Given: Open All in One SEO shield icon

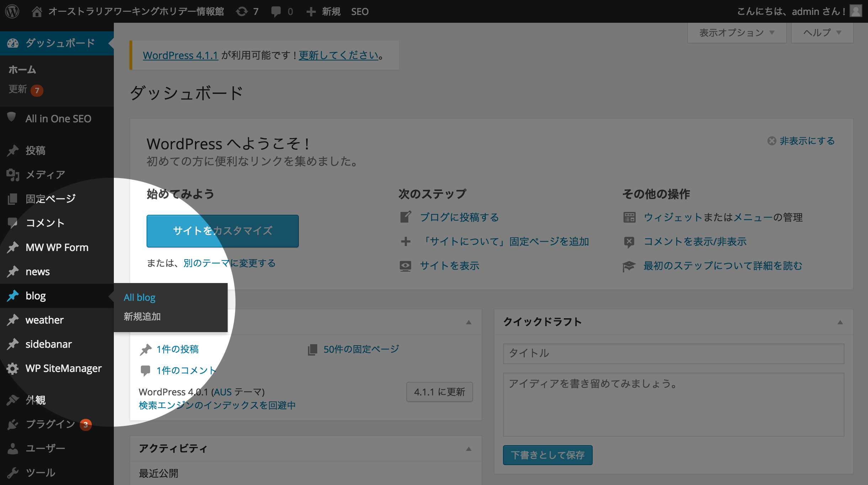Looking at the screenshot, I should pos(12,117).
